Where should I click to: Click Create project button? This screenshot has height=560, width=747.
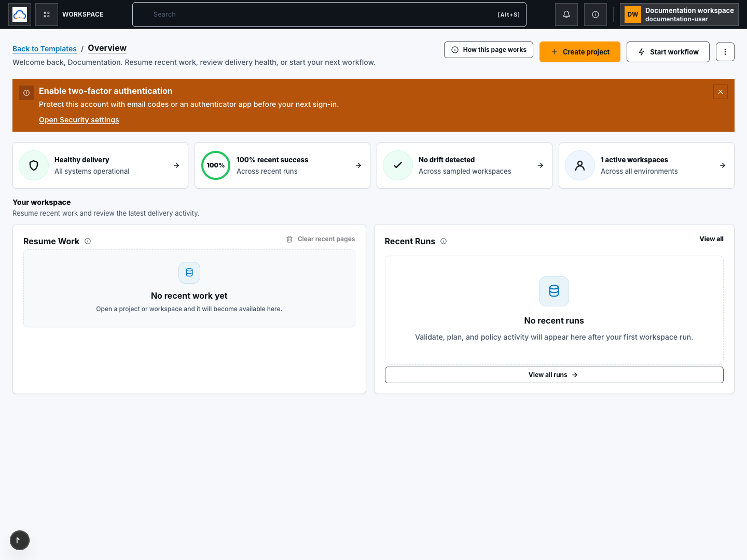(x=580, y=52)
